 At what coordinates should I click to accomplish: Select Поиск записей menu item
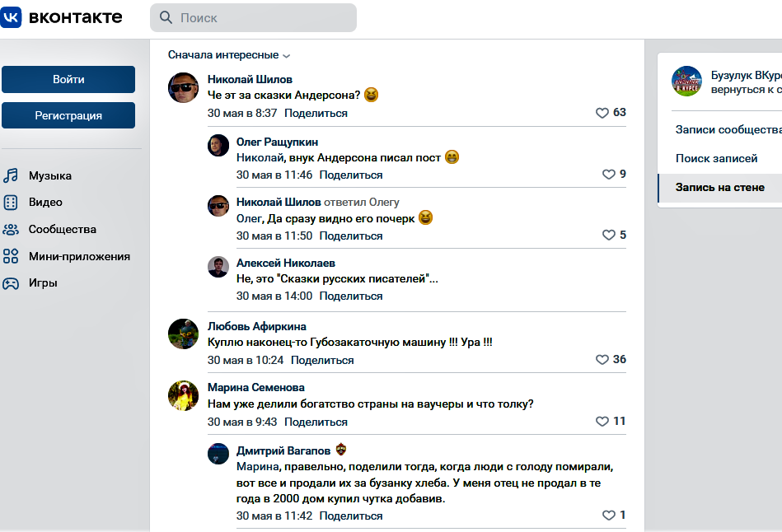point(716,158)
